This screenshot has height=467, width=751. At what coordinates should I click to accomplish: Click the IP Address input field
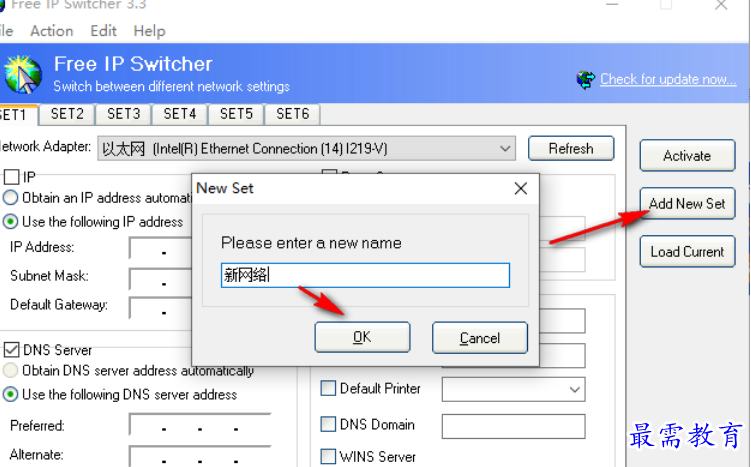160,248
